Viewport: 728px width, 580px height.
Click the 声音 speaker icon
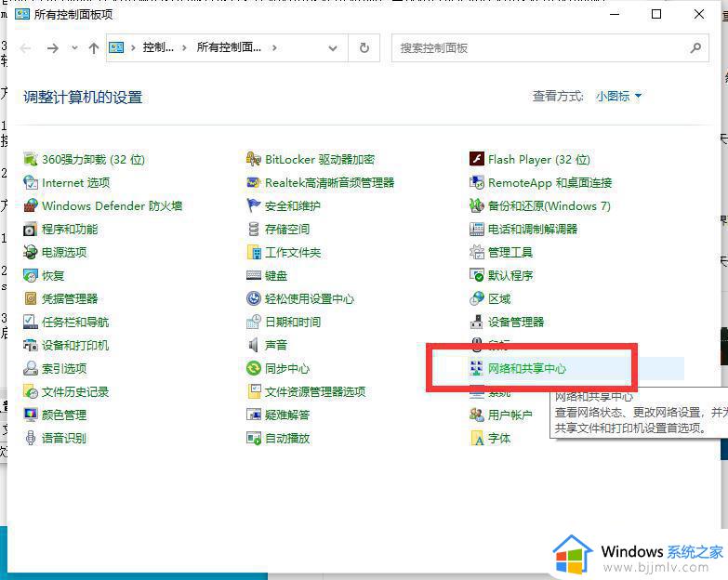(254, 345)
